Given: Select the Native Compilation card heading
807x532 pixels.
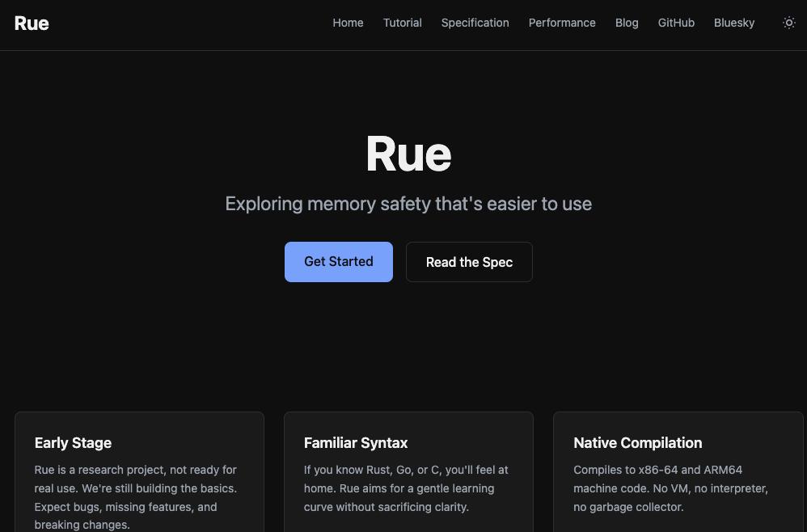Looking at the screenshot, I should [637, 443].
